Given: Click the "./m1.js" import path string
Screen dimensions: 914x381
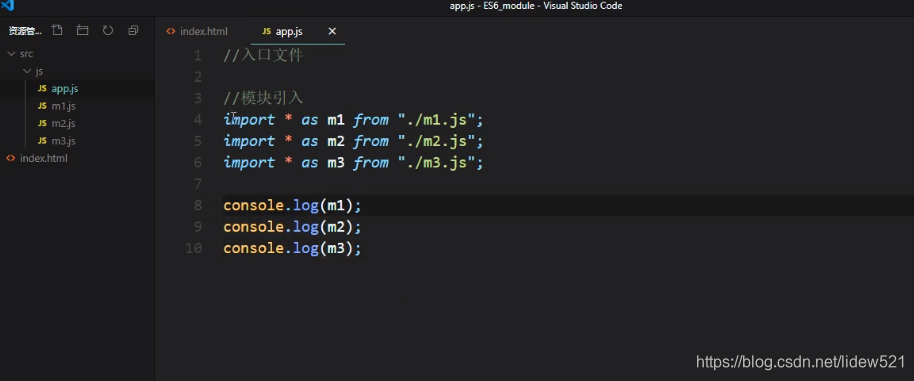Looking at the screenshot, I should click(437, 120).
